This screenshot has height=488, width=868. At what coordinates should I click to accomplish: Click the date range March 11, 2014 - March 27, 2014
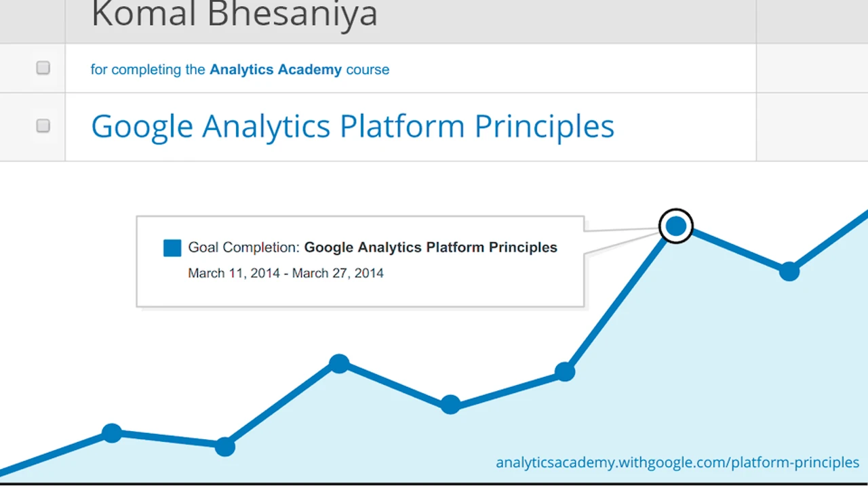click(x=285, y=273)
